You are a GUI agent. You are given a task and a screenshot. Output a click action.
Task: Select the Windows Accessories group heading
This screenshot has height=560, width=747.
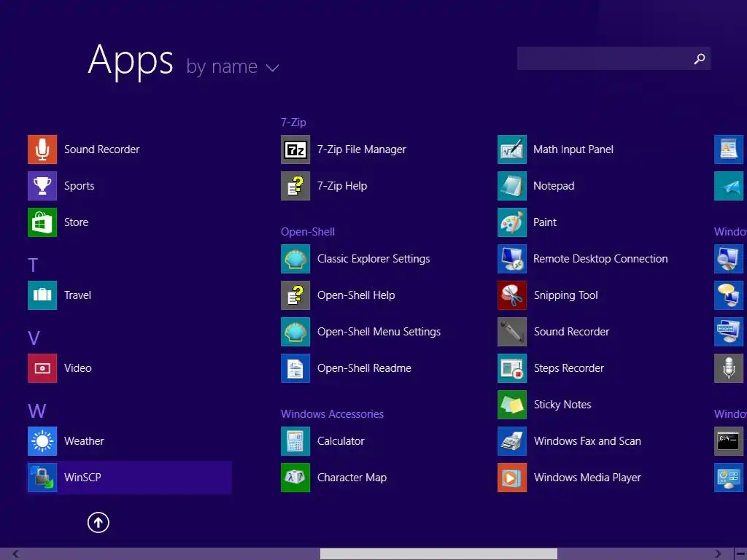(x=332, y=414)
